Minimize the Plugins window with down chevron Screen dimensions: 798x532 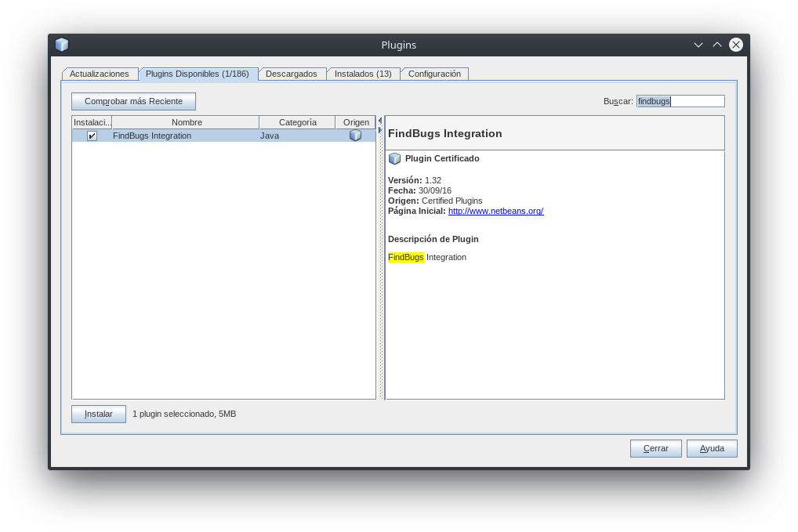[698, 45]
